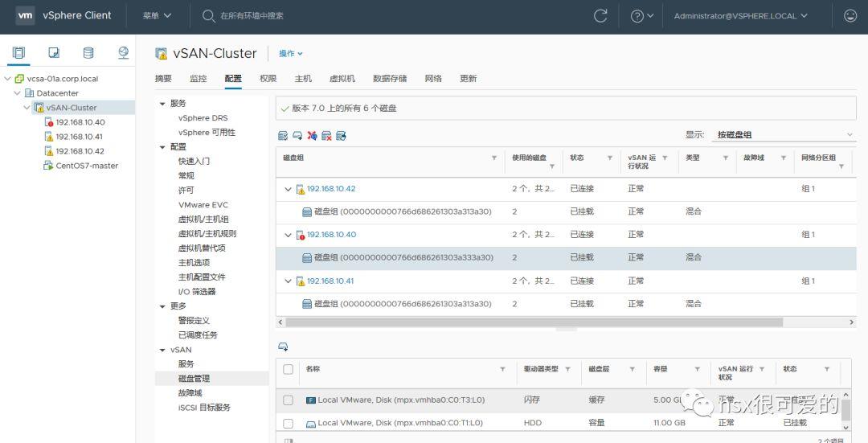The height and width of the screenshot is (443, 868).
Task: Click the claim unused disks toolbar icon
Action: coord(283,136)
